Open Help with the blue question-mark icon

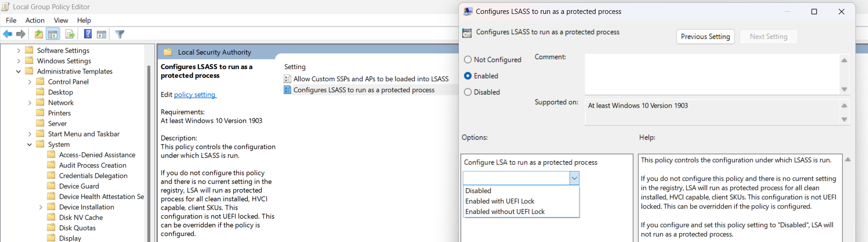[88, 34]
